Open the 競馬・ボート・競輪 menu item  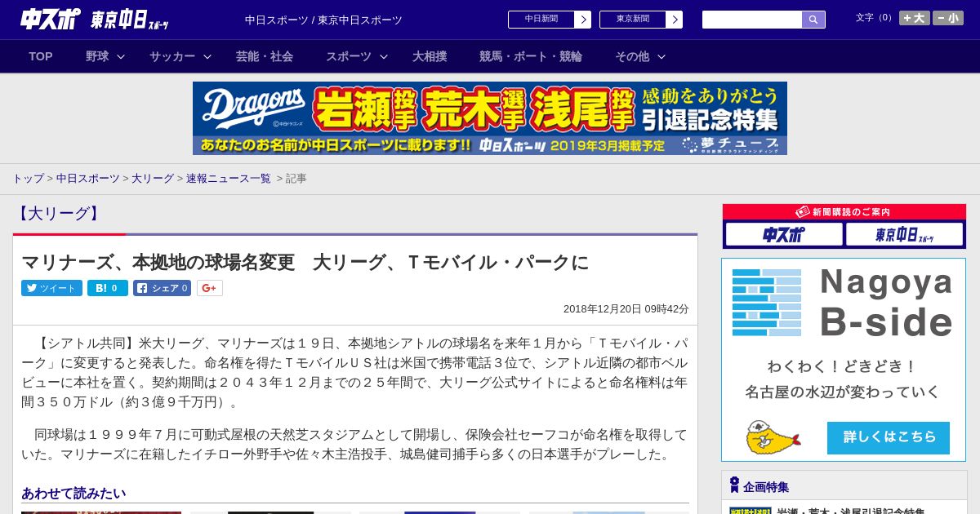pyautogui.click(x=531, y=56)
